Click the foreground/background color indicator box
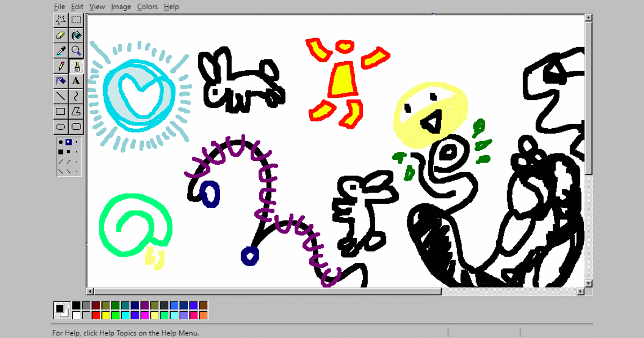Image resolution: width=644 pixels, height=338 pixels. [x=62, y=310]
